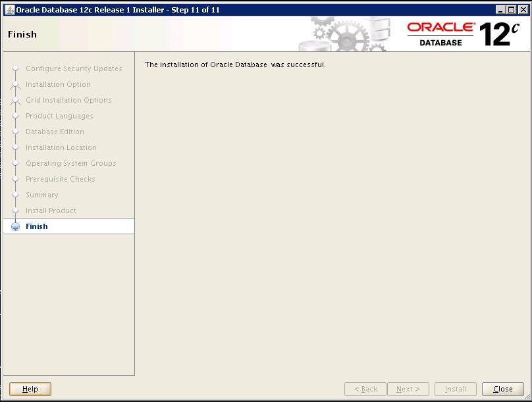Viewport: 532px width, 402px height.
Task: Click the Prerequisite Checks step bullet
Action: 15,179
